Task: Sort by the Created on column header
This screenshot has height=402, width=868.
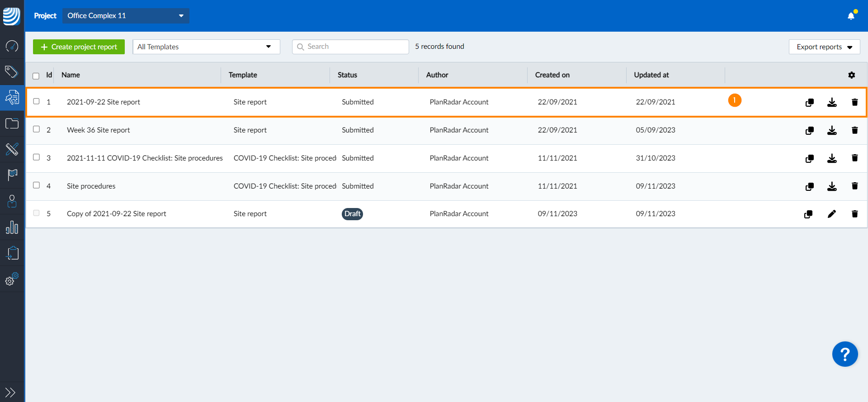Action: click(x=552, y=75)
